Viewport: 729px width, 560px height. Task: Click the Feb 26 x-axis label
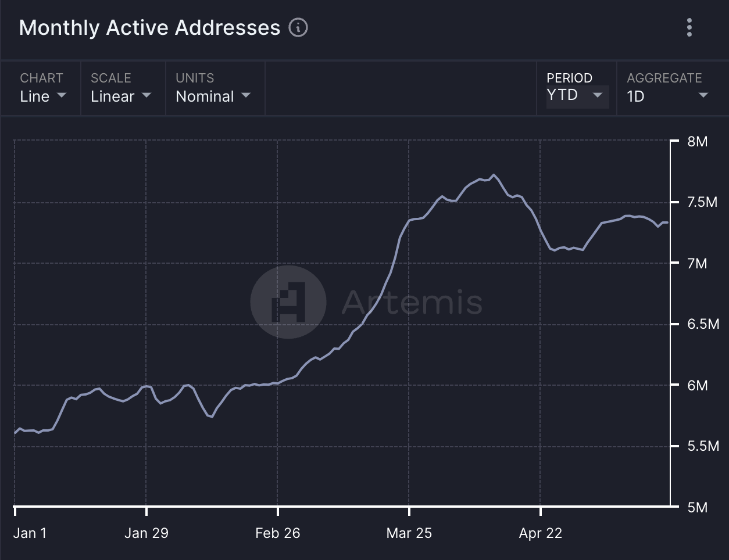click(278, 533)
